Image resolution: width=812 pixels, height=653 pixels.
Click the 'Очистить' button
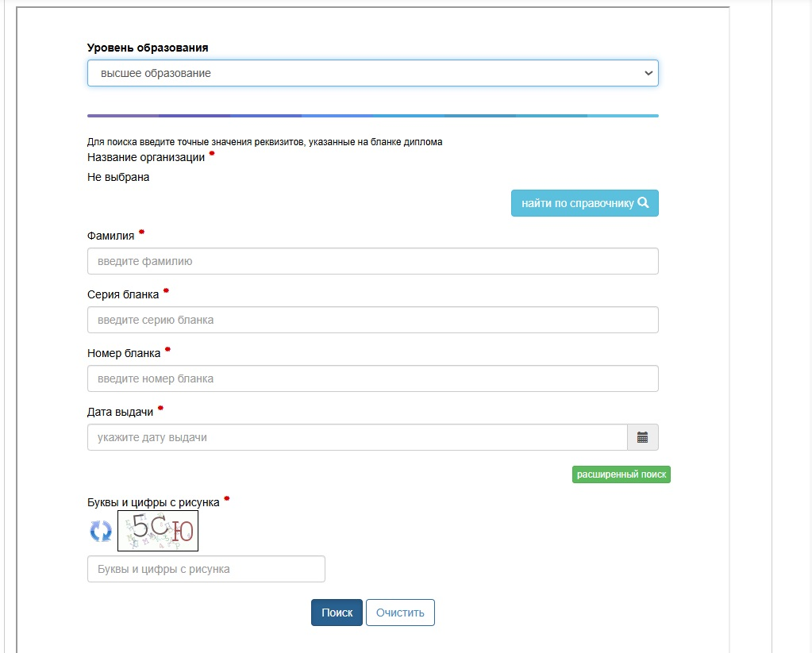click(x=400, y=613)
